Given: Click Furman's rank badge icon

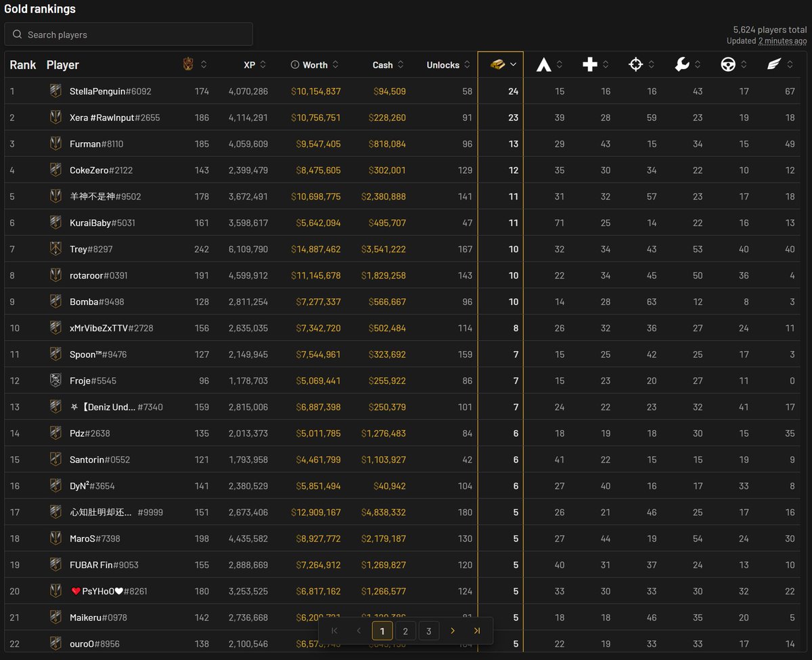Looking at the screenshot, I should 55,144.
